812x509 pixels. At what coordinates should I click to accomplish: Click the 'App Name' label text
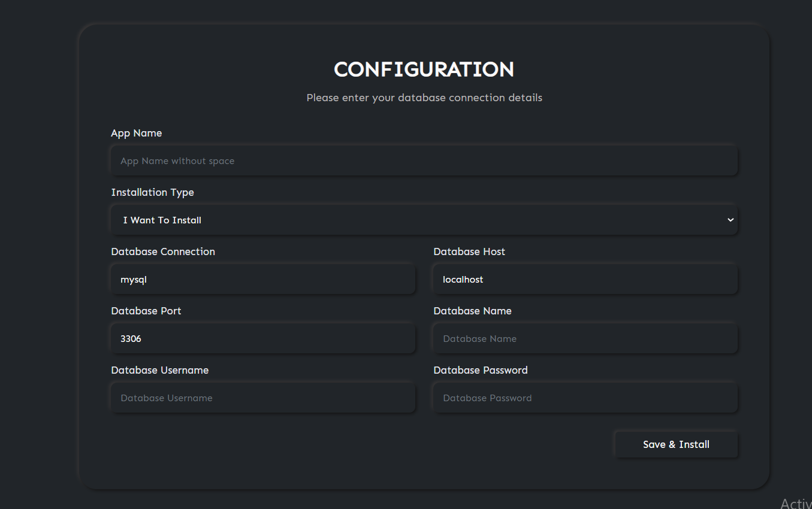click(x=137, y=133)
